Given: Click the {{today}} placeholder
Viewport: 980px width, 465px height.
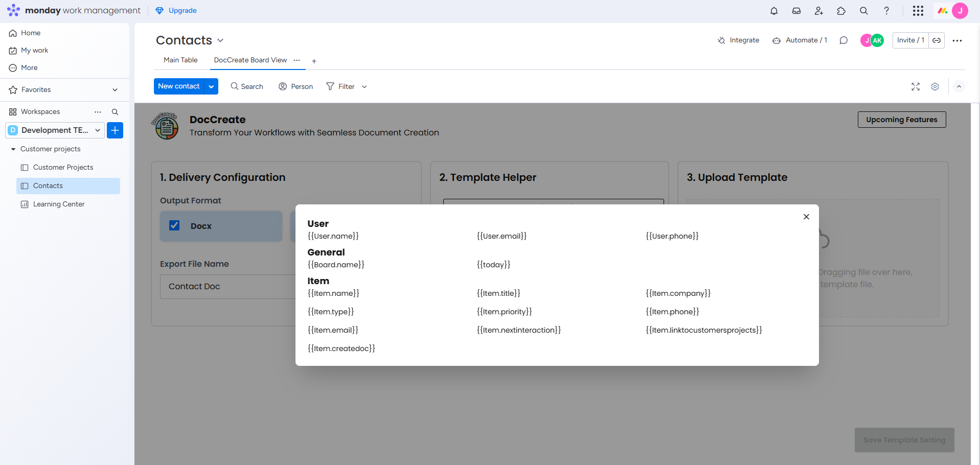Looking at the screenshot, I should pos(493,265).
